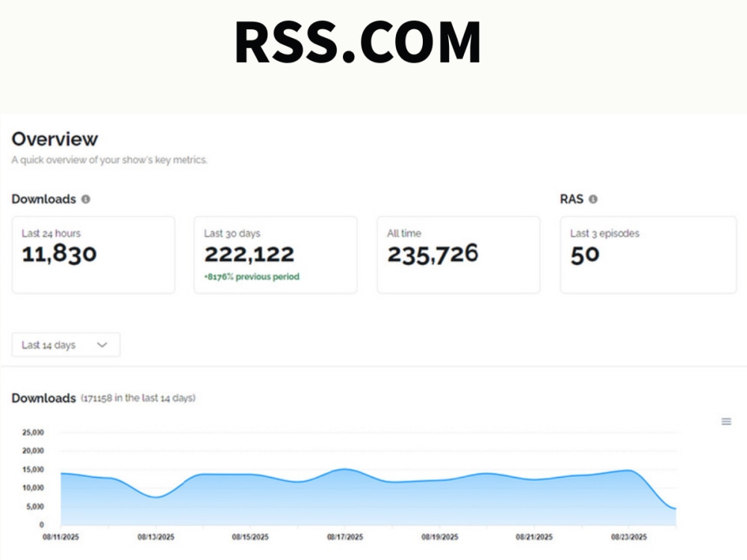This screenshot has width=747, height=560.
Task: Click the Last 3 episodes RAS card
Action: [x=648, y=255]
